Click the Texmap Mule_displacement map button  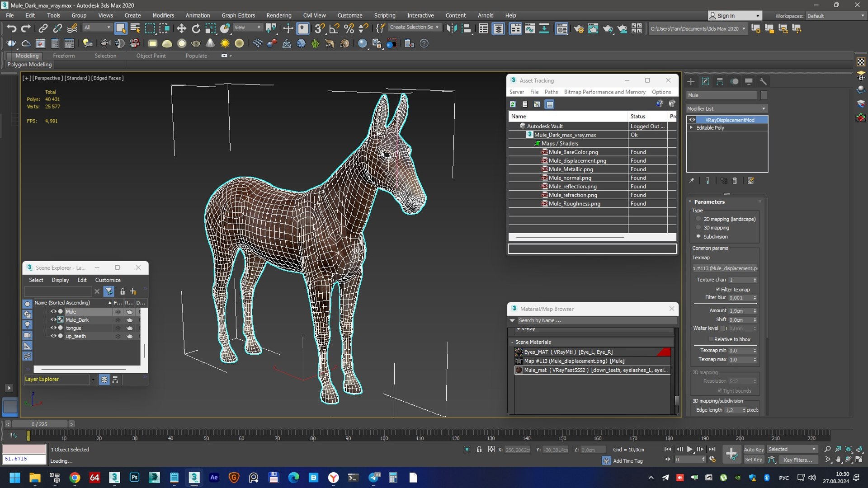(725, 268)
